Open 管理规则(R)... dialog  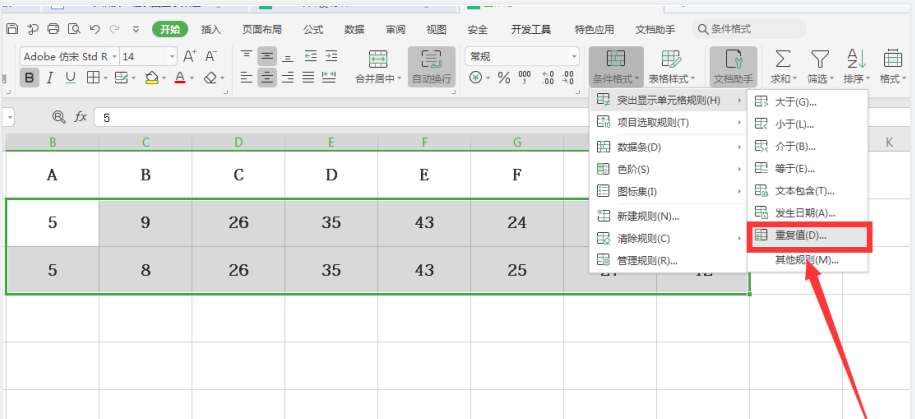669,261
